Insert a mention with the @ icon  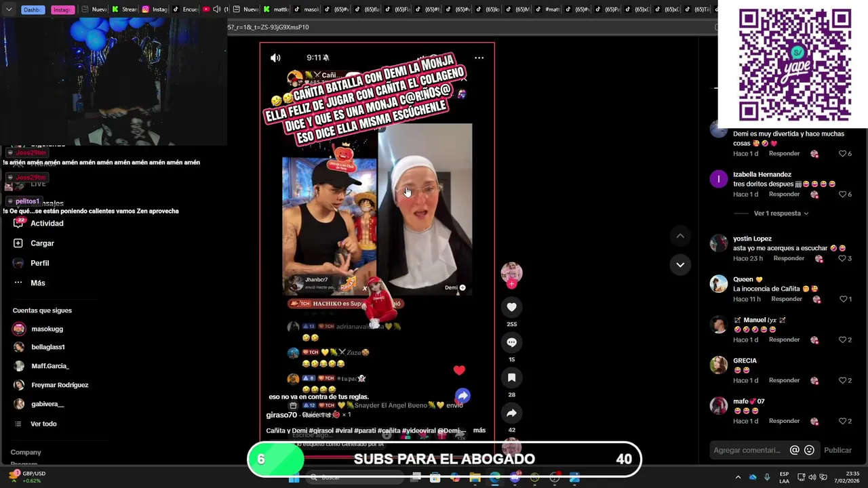point(795,450)
